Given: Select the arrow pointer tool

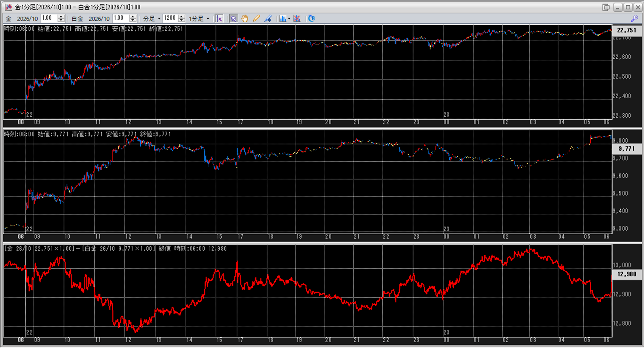Looking at the screenshot, I should (x=233, y=18).
